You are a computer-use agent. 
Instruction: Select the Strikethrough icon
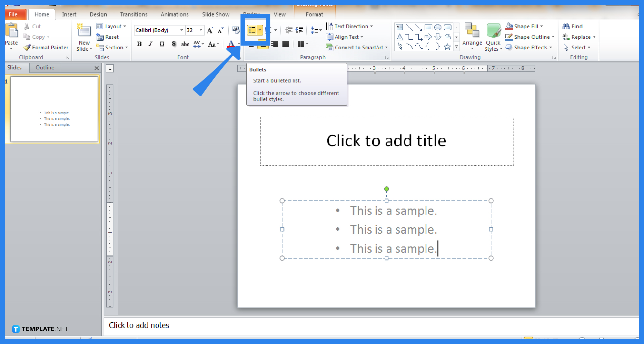pos(185,44)
